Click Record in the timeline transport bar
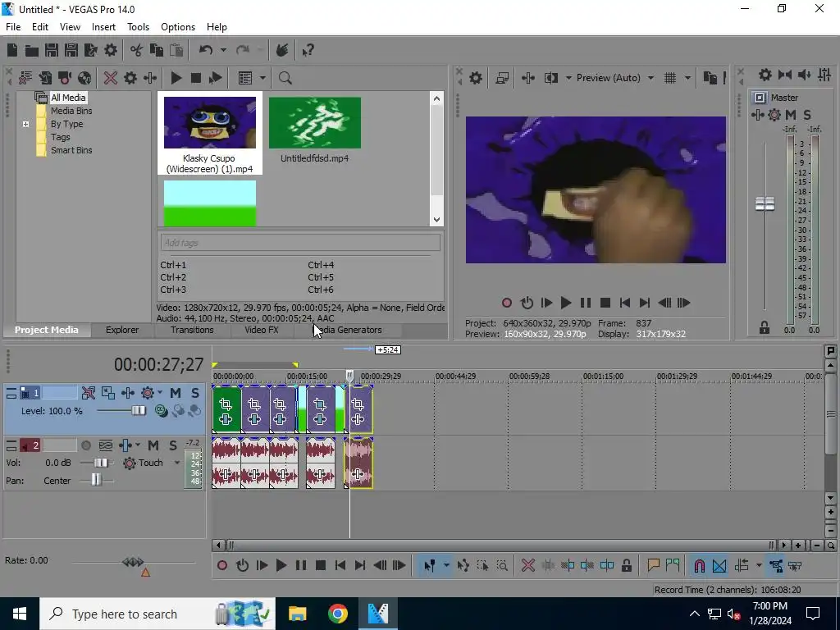Screen dimensions: 840x630 (222, 566)
